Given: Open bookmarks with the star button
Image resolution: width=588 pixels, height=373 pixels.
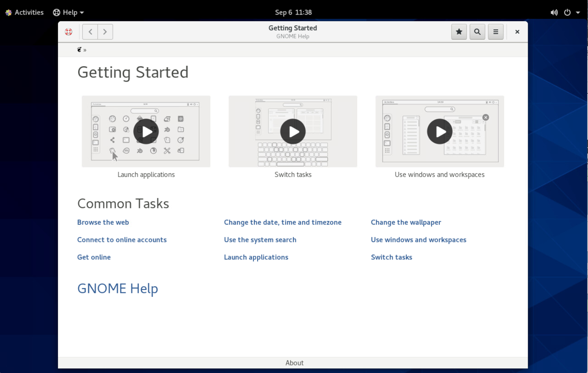Looking at the screenshot, I should (459, 32).
